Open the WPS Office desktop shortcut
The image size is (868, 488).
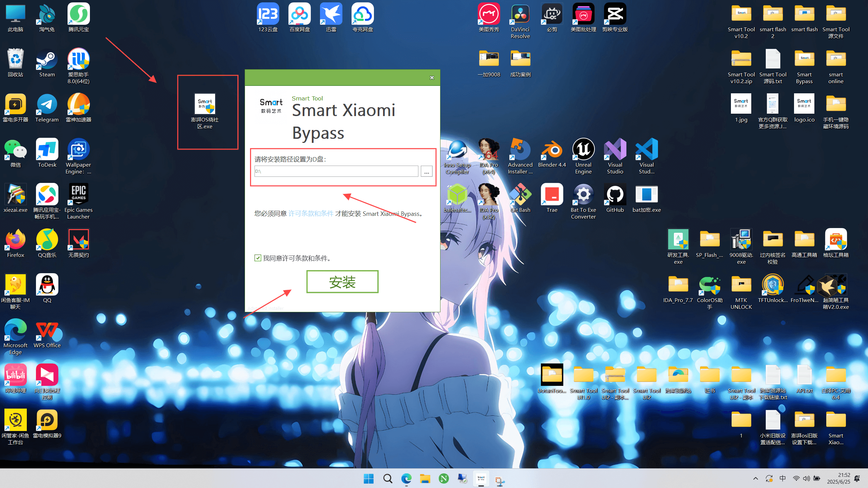[47, 334]
